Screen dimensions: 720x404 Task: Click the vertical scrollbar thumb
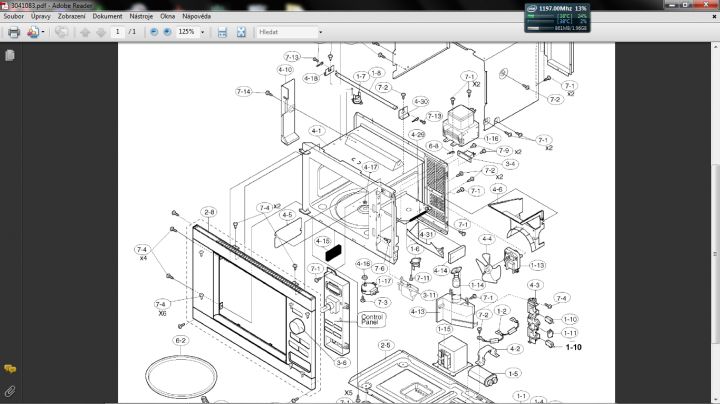click(715, 253)
